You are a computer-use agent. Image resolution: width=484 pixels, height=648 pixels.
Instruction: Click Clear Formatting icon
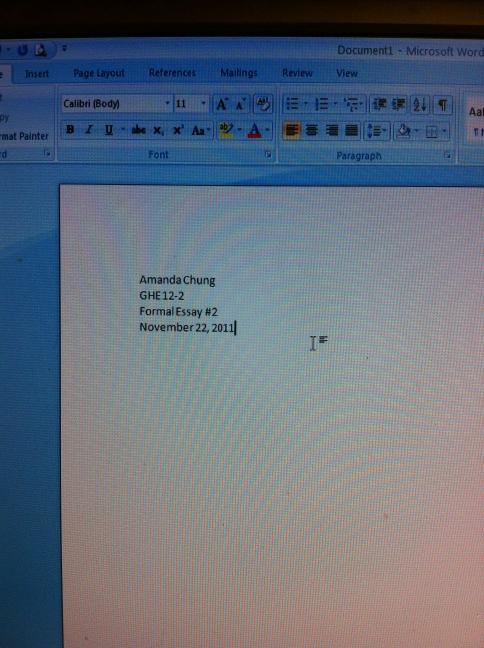(263, 104)
